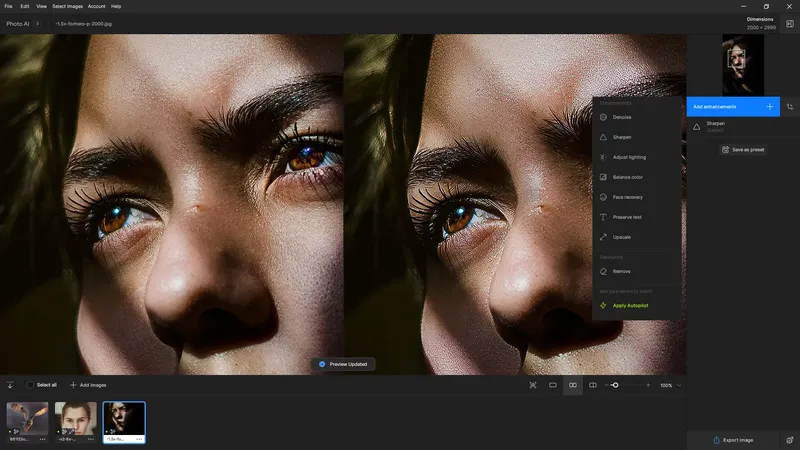Click Add images
This screenshot has height=450, width=800.
coord(88,385)
